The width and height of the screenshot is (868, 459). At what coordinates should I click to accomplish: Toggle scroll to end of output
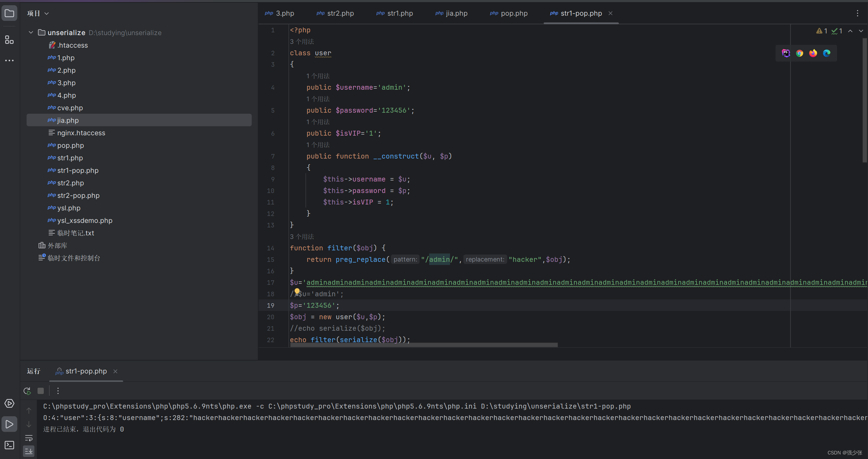coord(29,451)
